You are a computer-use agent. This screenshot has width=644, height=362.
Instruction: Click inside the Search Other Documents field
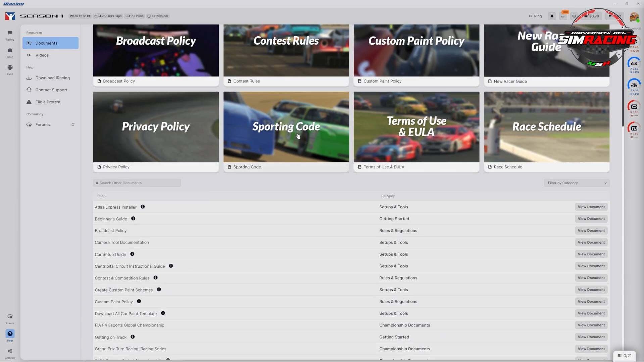point(137,183)
